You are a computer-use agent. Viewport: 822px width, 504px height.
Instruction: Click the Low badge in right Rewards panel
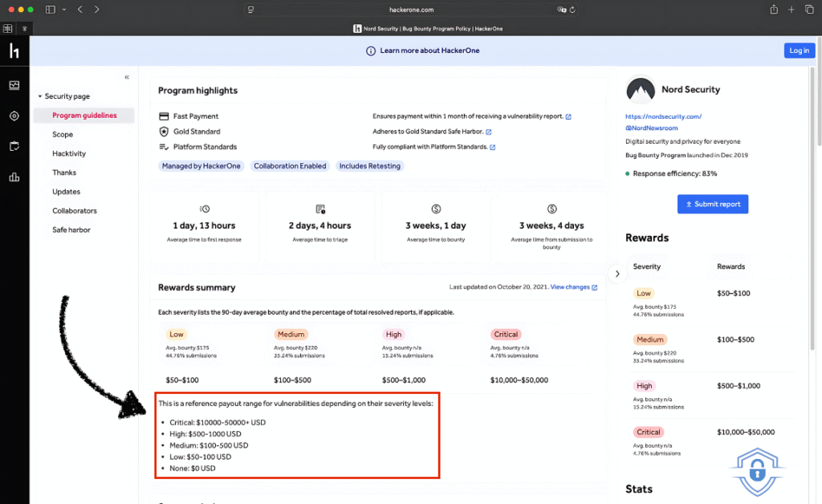(644, 294)
